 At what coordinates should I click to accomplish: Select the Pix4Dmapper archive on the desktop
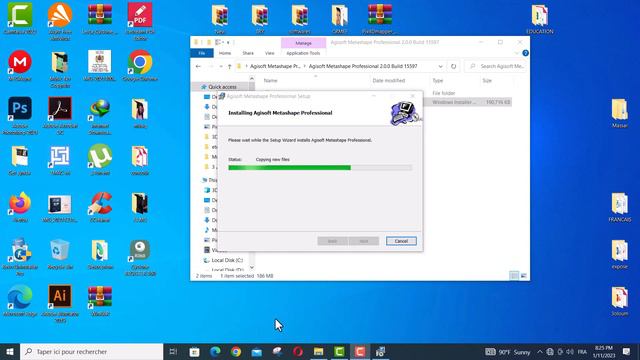380,19
